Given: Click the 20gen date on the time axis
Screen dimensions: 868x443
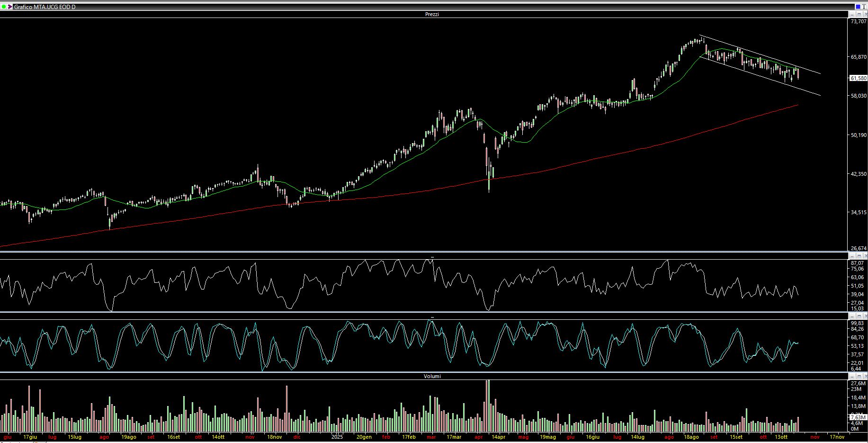Looking at the screenshot, I should (364, 437).
